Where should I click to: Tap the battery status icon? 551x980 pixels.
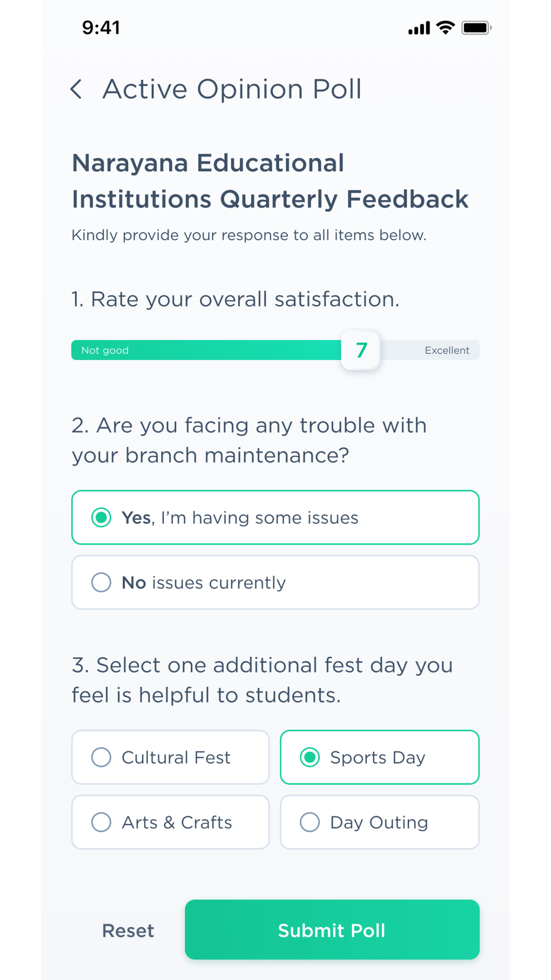coord(475,28)
